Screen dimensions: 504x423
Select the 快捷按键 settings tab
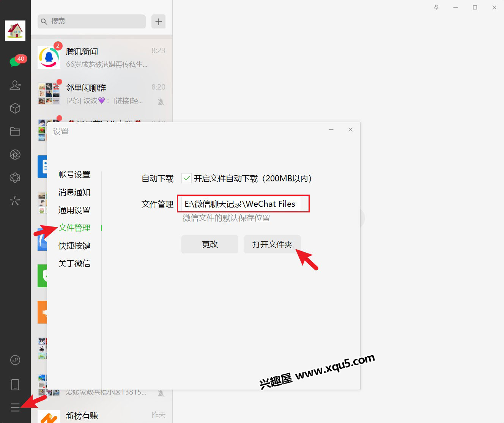point(74,246)
